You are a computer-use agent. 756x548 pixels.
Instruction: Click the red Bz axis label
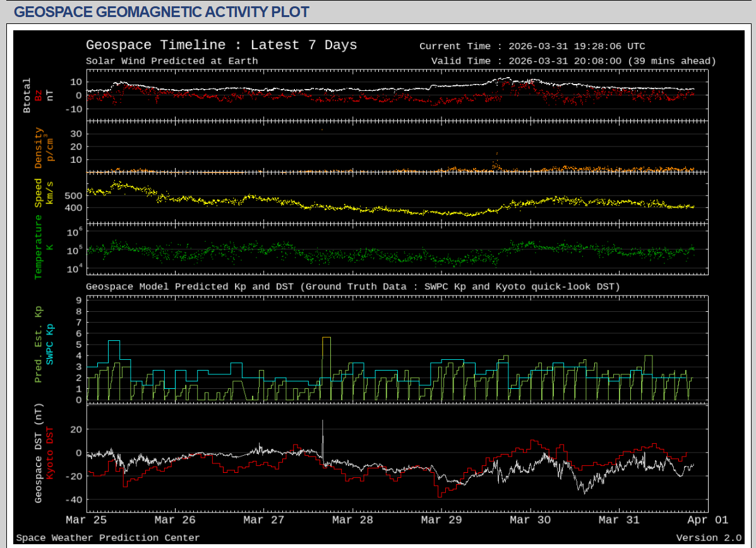coord(39,95)
